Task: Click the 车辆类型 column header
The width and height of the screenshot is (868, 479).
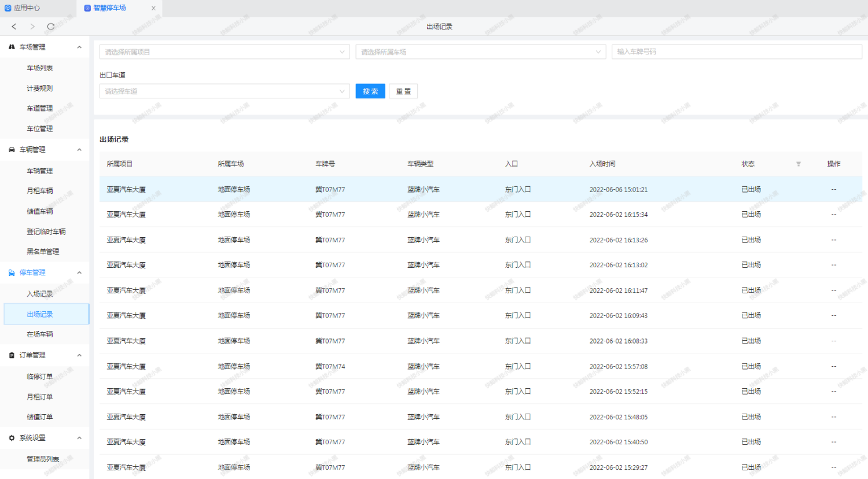Action: click(x=421, y=164)
